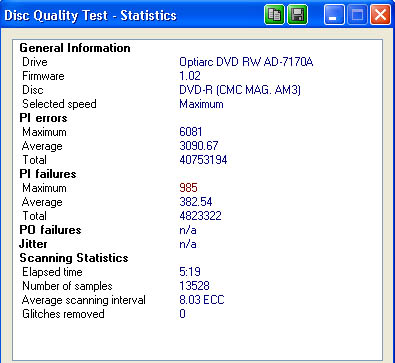Click the 'Disc Quality Test - Statistics' title
The image size is (395, 363).
pyautogui.click(x=90, y=15)
